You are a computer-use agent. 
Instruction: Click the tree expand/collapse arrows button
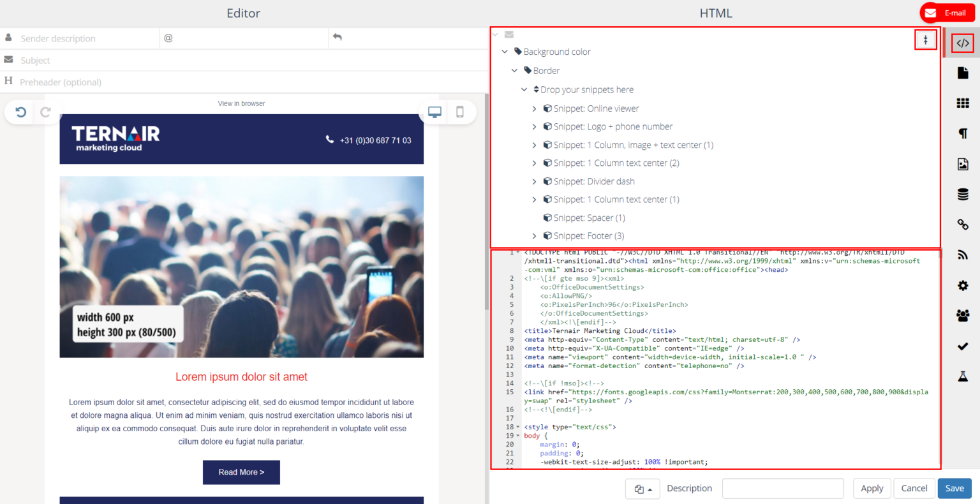pyautogui.click(x=926, y=40)
